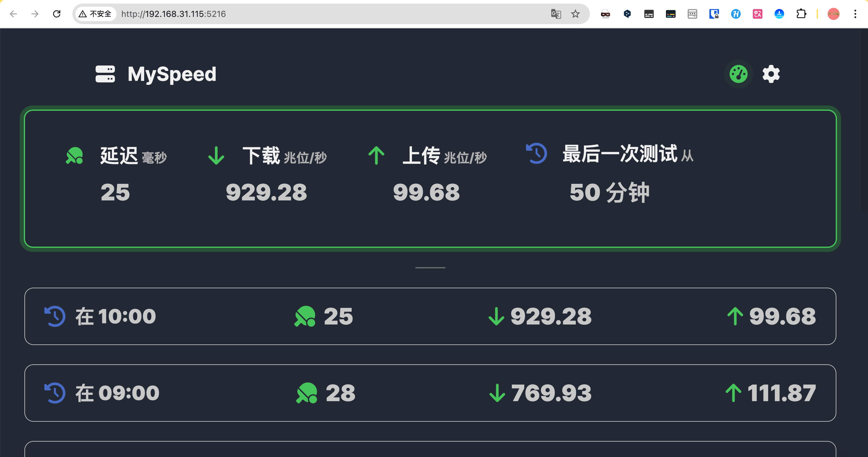Click the history icon in 10:00 row
This screenshot has height=457, width=868.
point(55,316)
